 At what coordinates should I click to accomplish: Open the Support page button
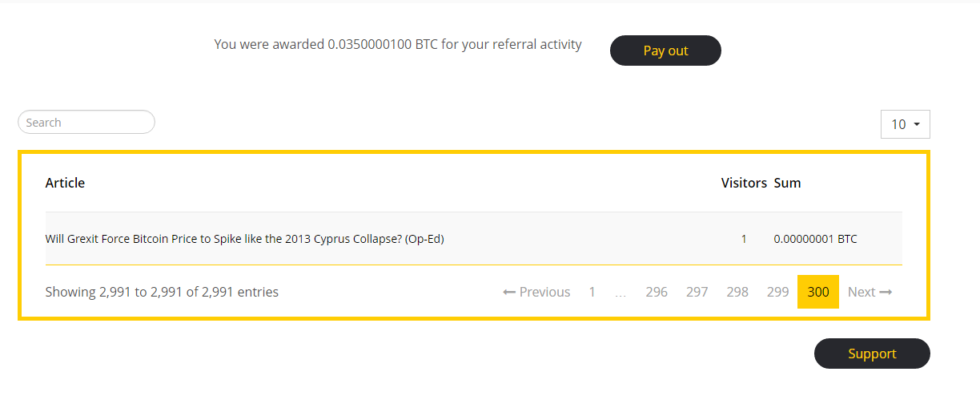coord(872,354)
